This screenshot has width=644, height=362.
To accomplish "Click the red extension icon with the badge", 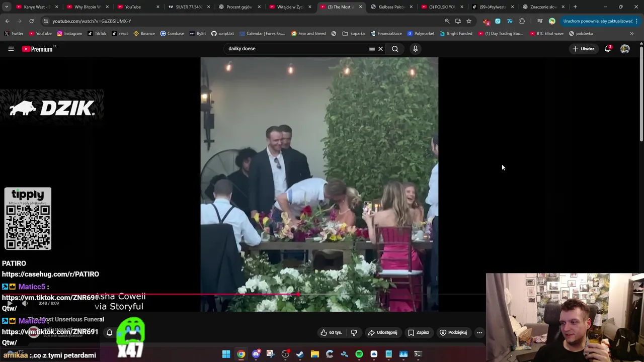I will click(486, 21).
